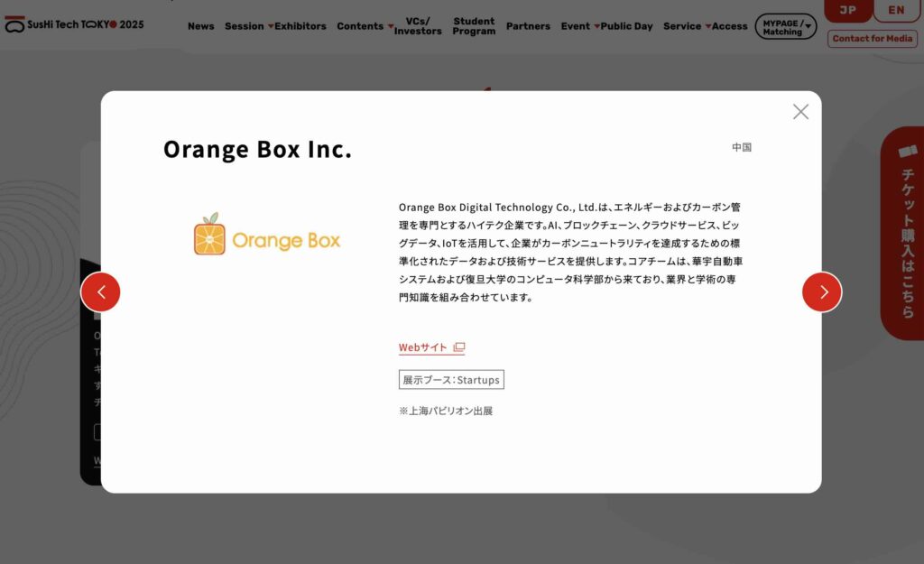Open the ticket purchase side banner
This screenshot has height=564, width=924.
click(x=902, y=233)
